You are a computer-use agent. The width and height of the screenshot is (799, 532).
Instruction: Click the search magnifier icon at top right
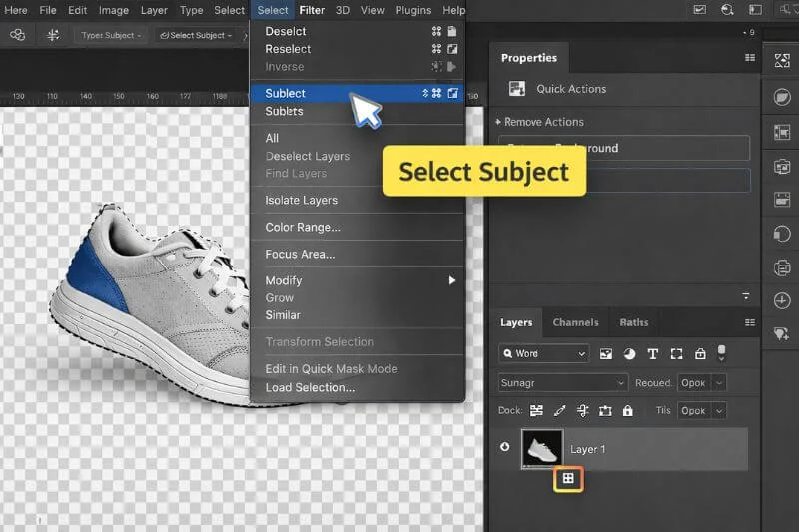(727, 10)
